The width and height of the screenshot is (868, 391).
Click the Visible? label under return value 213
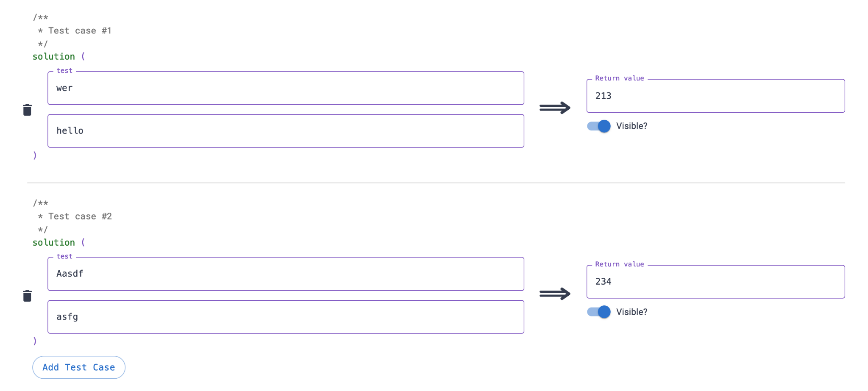click(632, 126)
